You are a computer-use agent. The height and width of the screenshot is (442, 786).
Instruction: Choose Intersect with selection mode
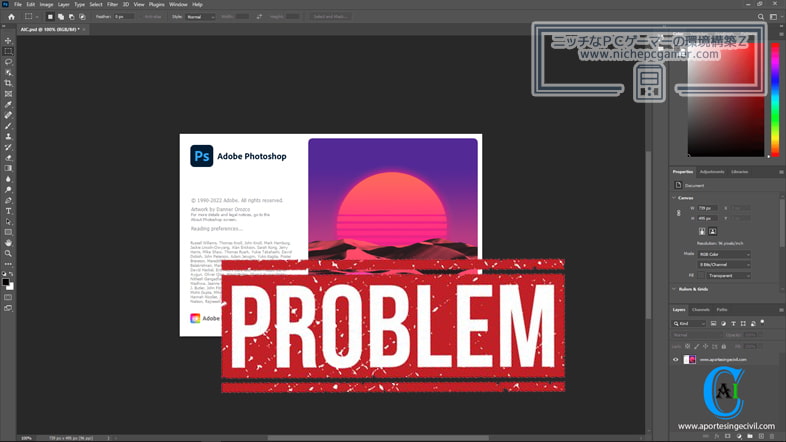[82, 17]
